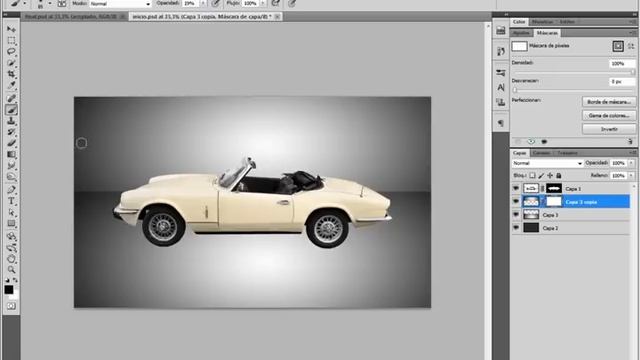This screenshot has height=360, width=640.
Task: Open the layer blend mode Normal dropdown
Action: coord(547,163)
